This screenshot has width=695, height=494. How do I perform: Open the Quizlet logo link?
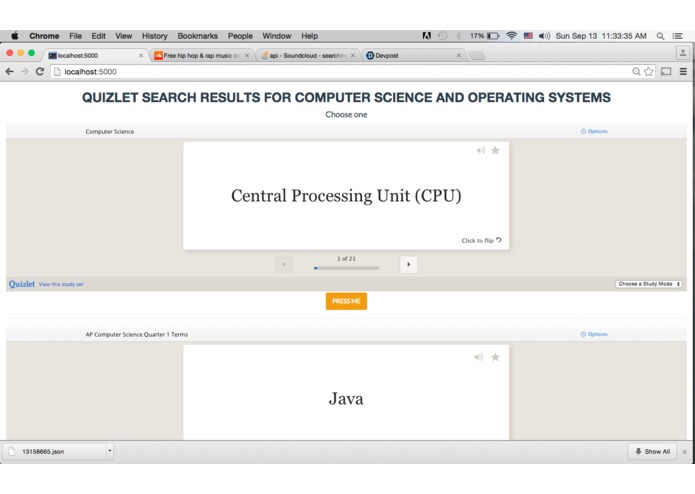coord(22,284)
